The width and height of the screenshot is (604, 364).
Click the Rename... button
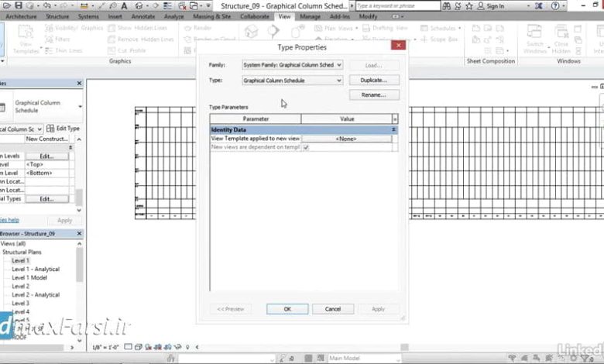[374, 94]
